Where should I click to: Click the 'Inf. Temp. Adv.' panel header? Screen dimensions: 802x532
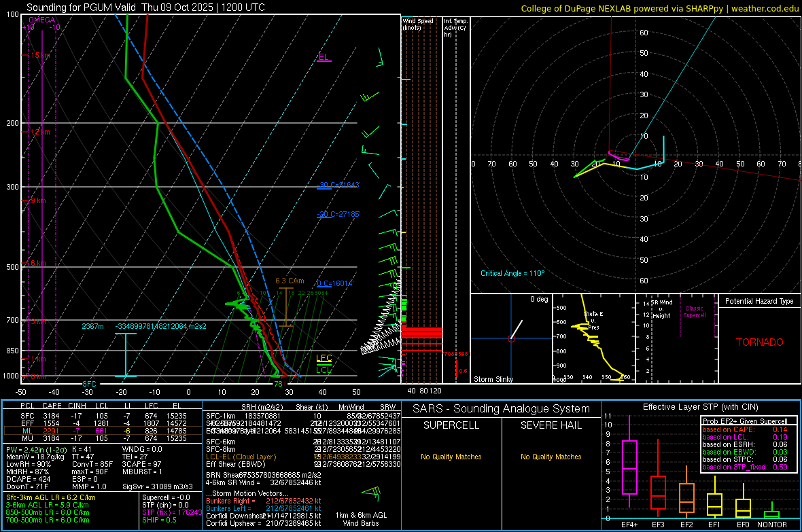click(455, 28)
